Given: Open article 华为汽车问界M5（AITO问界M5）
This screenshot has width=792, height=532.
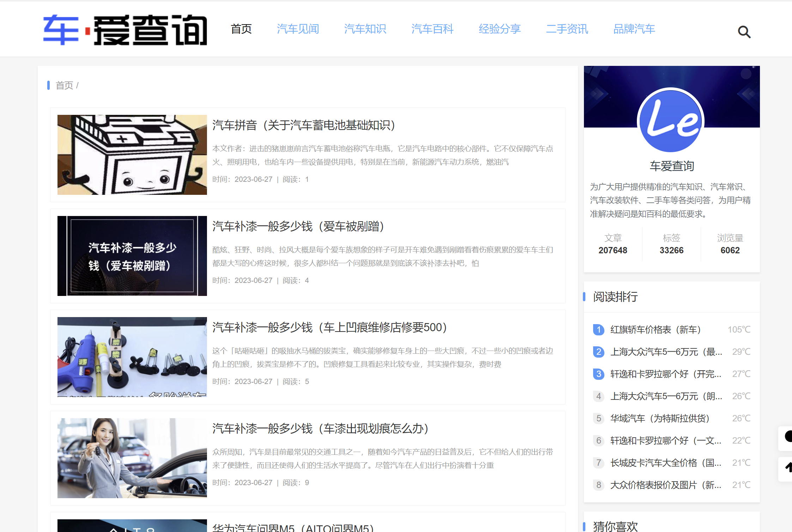Looking at the screenshot, I should (x=293, y=527).
